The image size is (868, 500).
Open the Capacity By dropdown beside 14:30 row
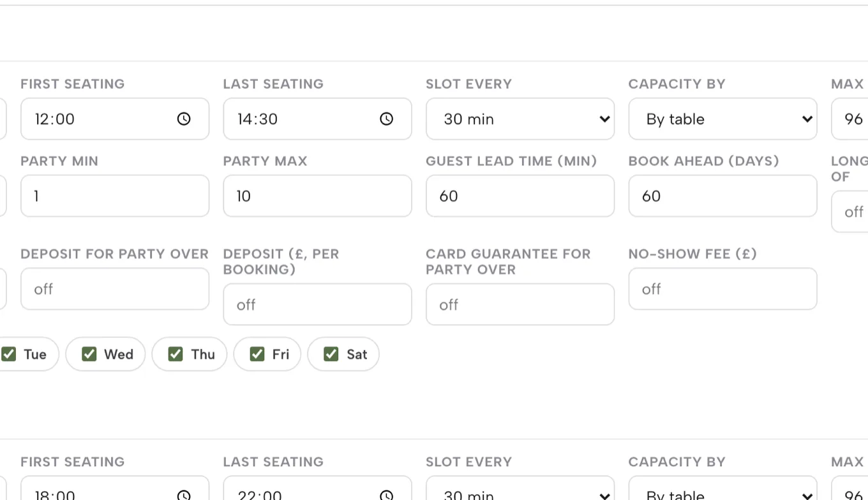pos(723,119)
